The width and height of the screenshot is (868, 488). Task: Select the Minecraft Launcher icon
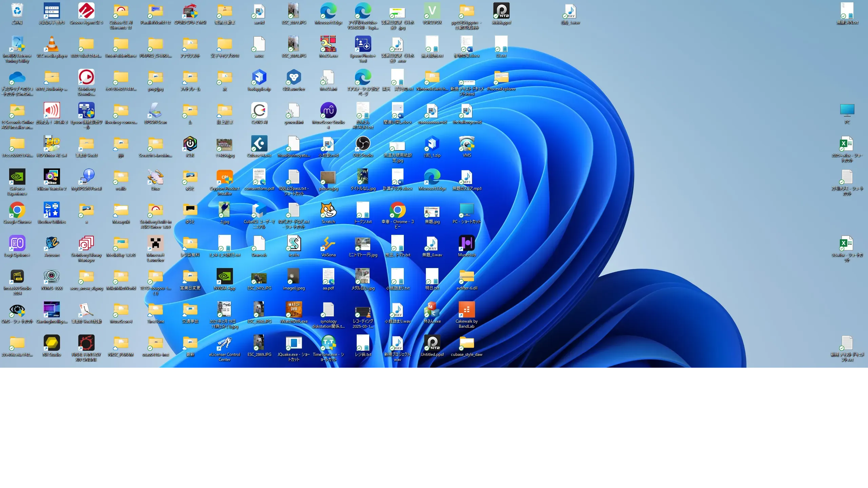click(x=155, y=244)
